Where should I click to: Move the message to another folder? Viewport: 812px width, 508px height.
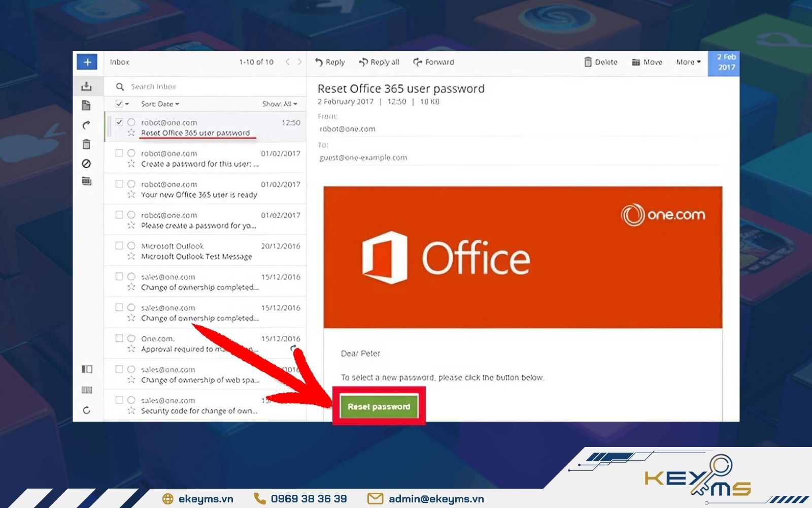[x=647, y=62]
